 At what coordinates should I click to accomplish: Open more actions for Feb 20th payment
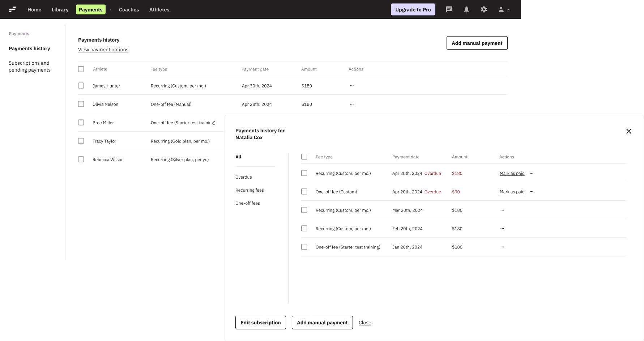[502, 229]
